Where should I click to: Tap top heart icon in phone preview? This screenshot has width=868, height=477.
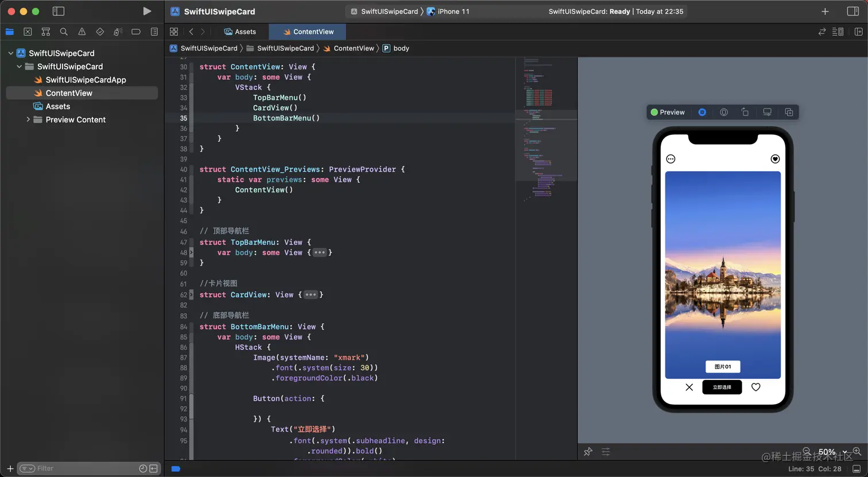(x=775, y=159)
